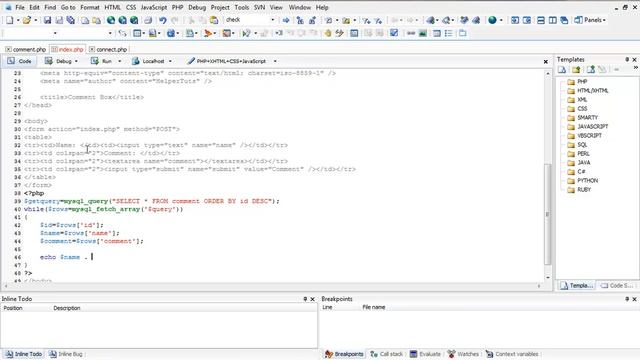Click the cascade windows icon beside Panels
This screenshot has width=640, height=360.
(x=564, y=20)
